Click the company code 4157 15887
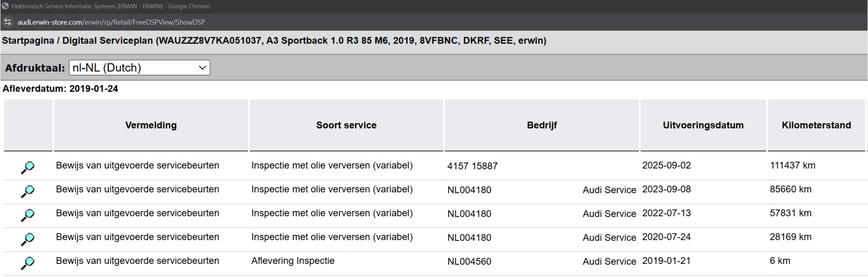Screen dimensions: 868x277 coord(472,166)
